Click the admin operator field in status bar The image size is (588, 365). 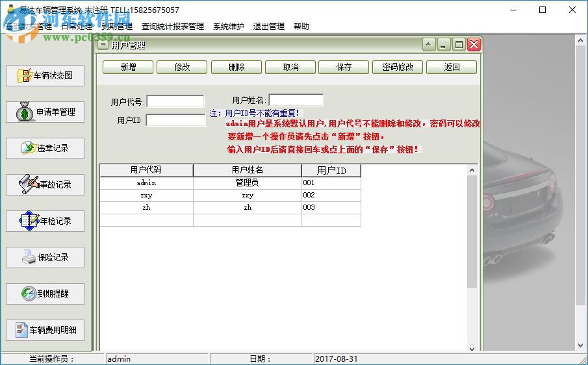[x=157, y=359]
